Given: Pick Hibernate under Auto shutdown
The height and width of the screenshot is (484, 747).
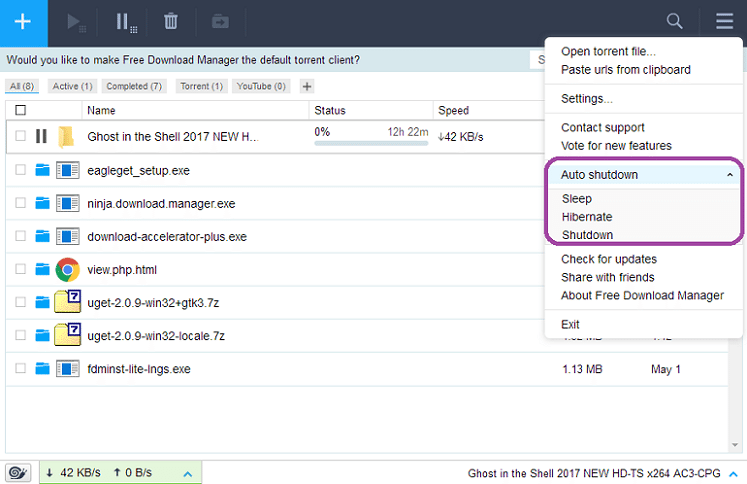Looking at the screenshot, I should tap(587, 217).
